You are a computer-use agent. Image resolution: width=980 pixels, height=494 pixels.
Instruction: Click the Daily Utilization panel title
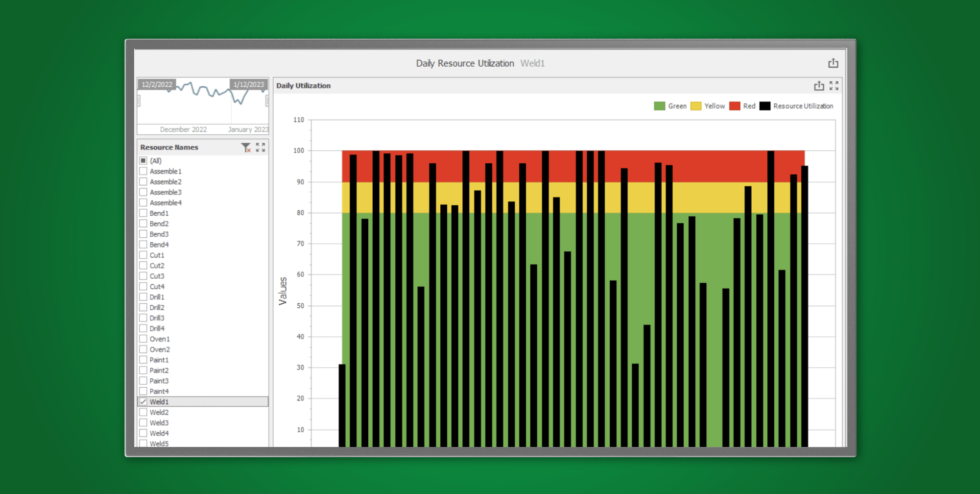303,85
